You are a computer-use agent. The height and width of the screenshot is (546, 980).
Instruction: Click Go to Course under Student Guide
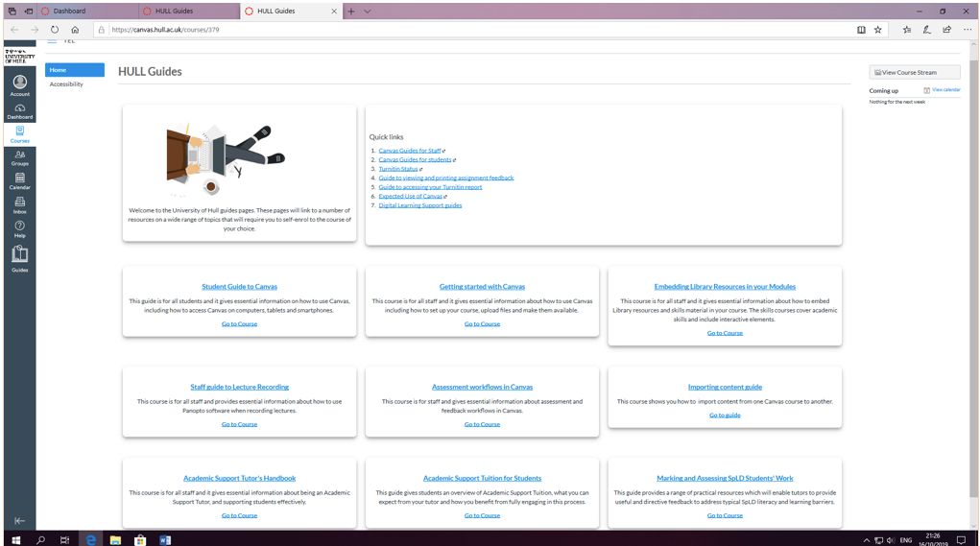point(239,324)
